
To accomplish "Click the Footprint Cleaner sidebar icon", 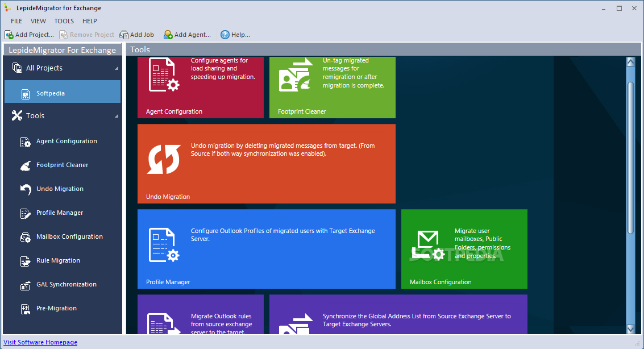I will [26, 165].
